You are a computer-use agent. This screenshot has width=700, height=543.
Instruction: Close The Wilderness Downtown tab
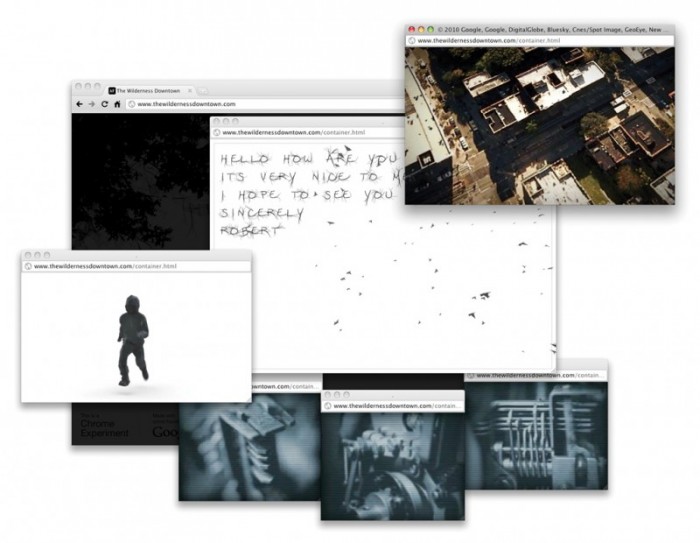point(190,91)
